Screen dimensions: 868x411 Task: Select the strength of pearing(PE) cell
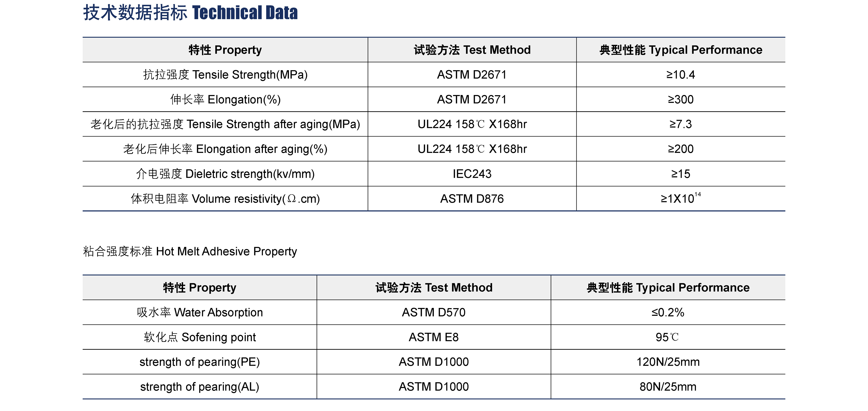coord(199,362)
